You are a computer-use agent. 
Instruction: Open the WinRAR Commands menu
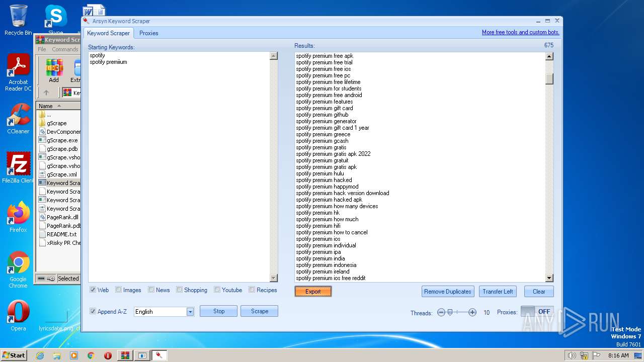tap(65, 49)
